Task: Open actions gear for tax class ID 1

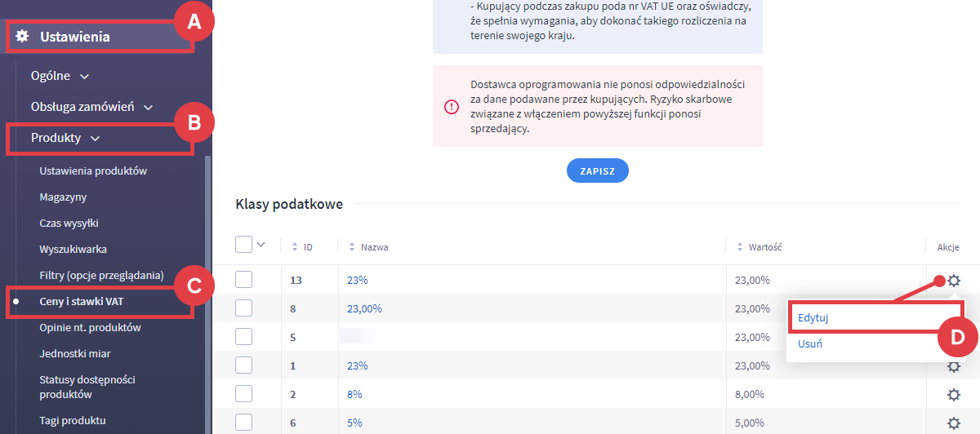Action: pyautogui.click(x=953, y=367)
